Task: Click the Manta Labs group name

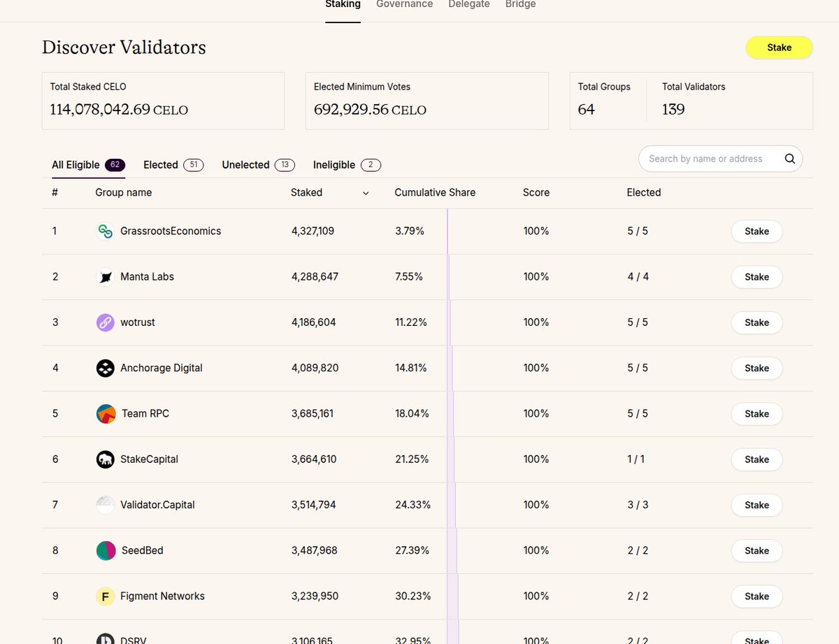Action: [148, 277]
